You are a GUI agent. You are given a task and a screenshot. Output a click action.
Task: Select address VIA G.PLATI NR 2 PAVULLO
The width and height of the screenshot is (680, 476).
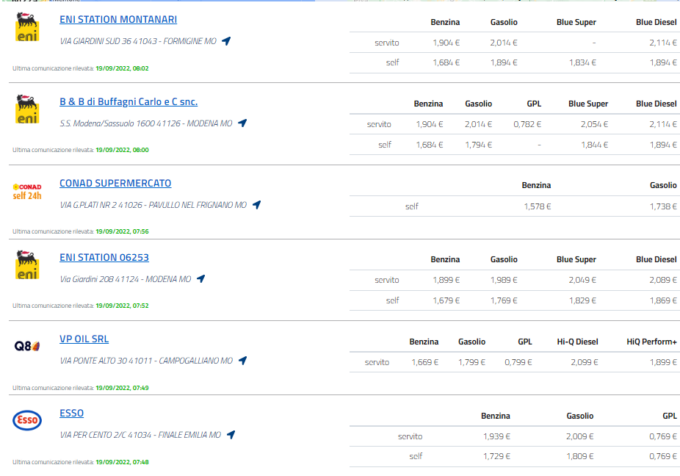153,205
